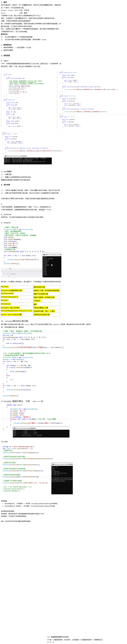Screen dimensions: 127x644
Task: Click the ArrayList console title "选择 D:\C#study\ArrayList"
Action: [53, 255]
